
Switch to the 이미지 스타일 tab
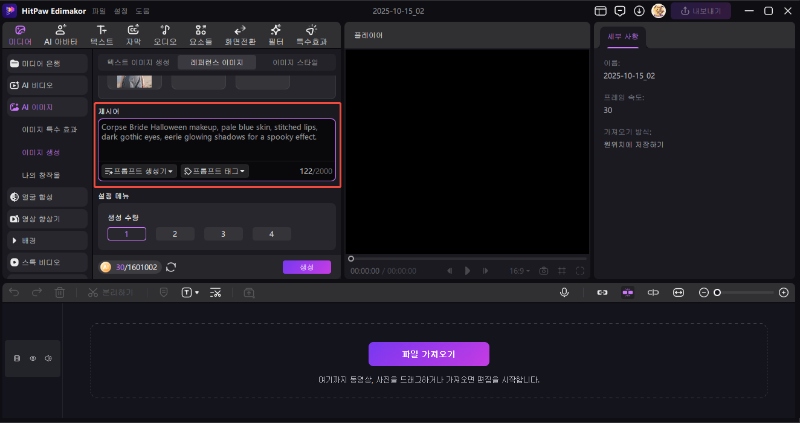(x=295, y=62)
